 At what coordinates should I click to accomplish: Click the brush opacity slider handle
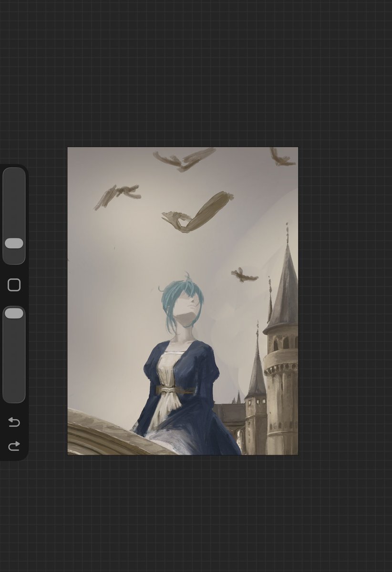(14, 313)
